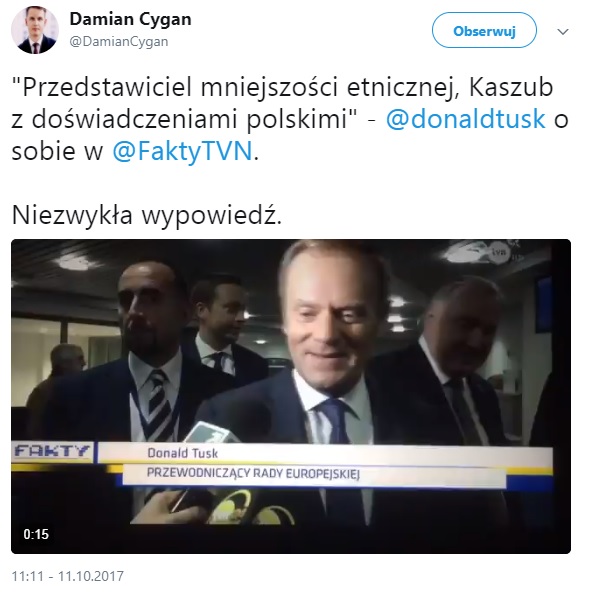Open Damian Cygan's profile avatar
This screenshot has width=603, height=593.
(35, 30)
